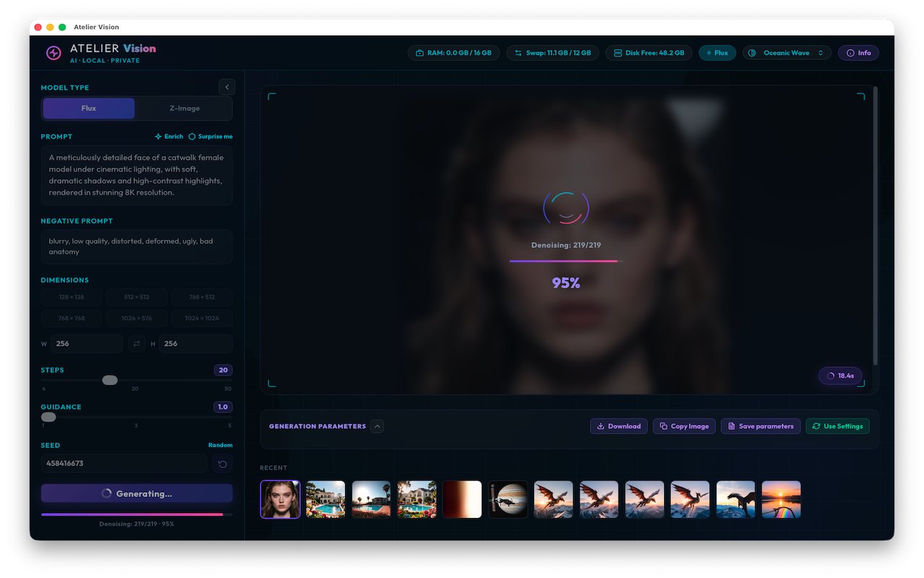Click the sidebar generation progress bar
The width and height of the screenshot is (924, 578).
point(136,514)
